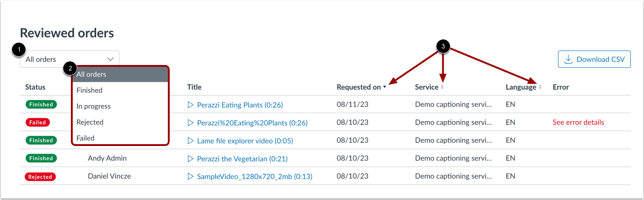Click the Service column sort arrows
The height and width of the screenshot is (200, 644).
[x=442, y=87]
